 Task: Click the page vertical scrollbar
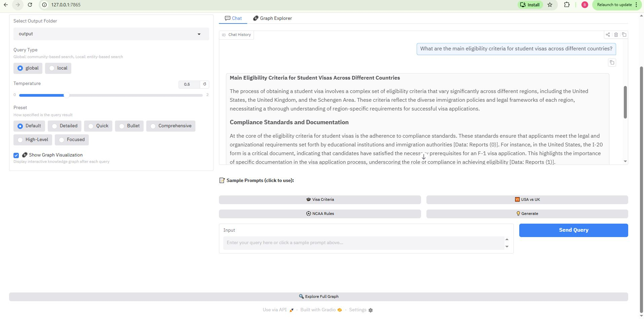coord(641,190)
